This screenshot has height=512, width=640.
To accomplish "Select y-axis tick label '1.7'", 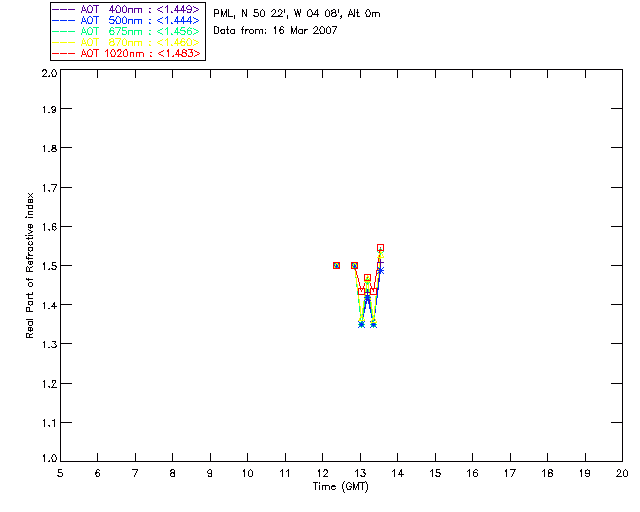I will pyautogui.click(x=49, y=188).
